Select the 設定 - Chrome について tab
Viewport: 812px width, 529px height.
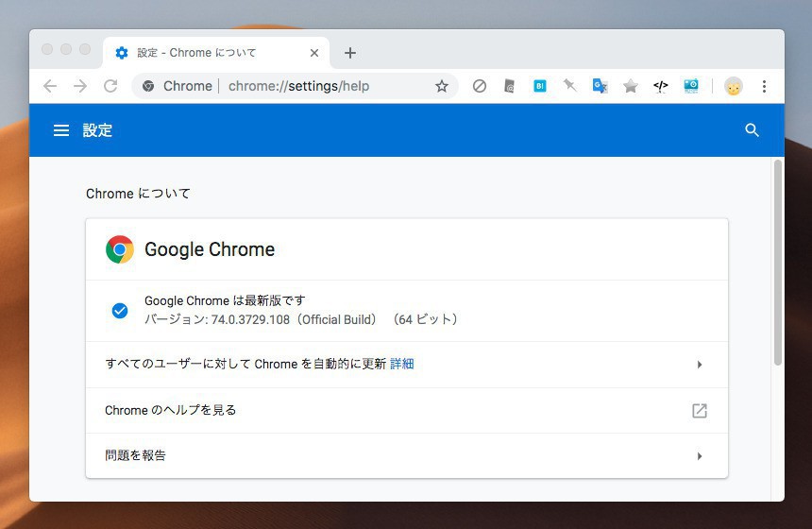(208, 53)
